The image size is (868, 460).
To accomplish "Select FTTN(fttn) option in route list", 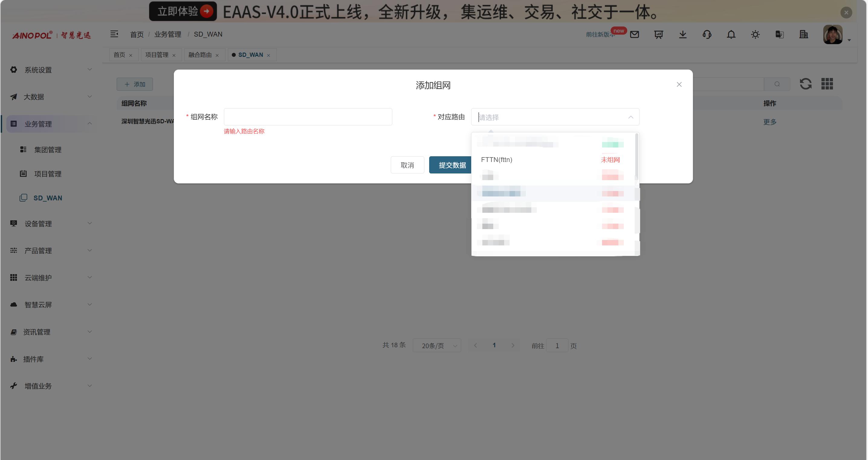I will click(x=497, y=160).
